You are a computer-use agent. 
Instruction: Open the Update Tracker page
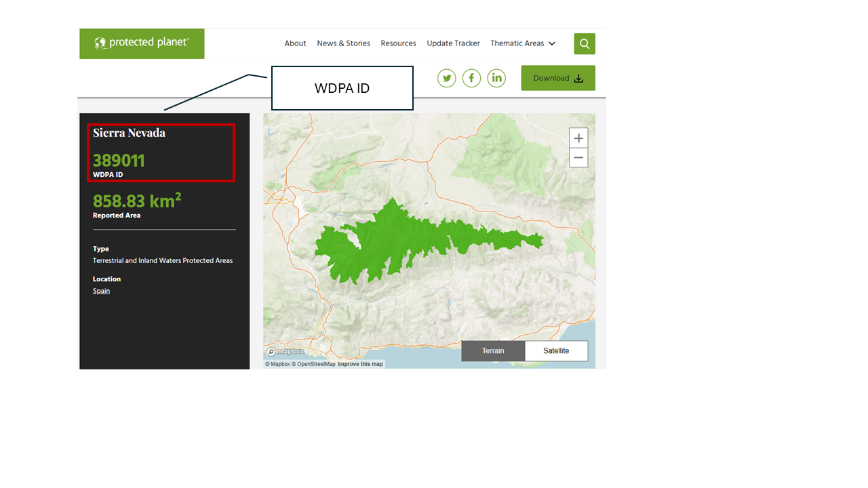click(x=453, y=43)
